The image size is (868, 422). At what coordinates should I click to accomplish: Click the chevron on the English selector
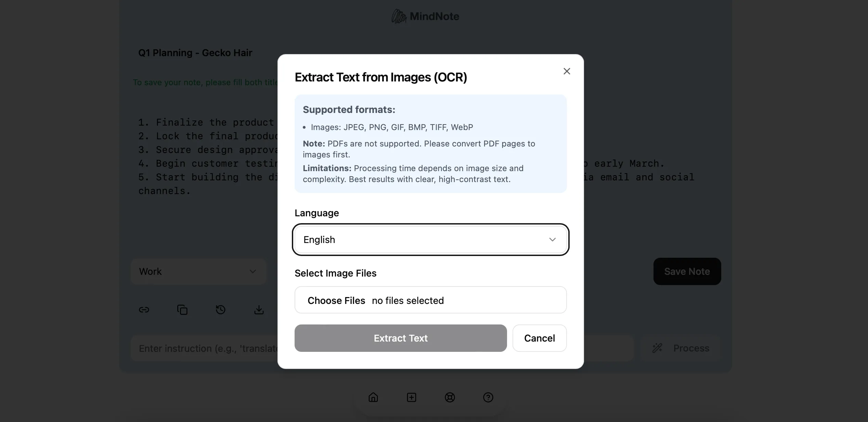point(553,240)
